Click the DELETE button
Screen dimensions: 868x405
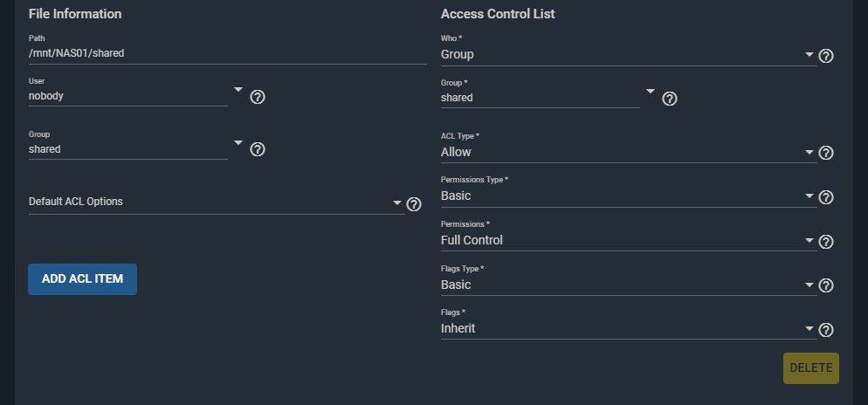pos(811,368)
